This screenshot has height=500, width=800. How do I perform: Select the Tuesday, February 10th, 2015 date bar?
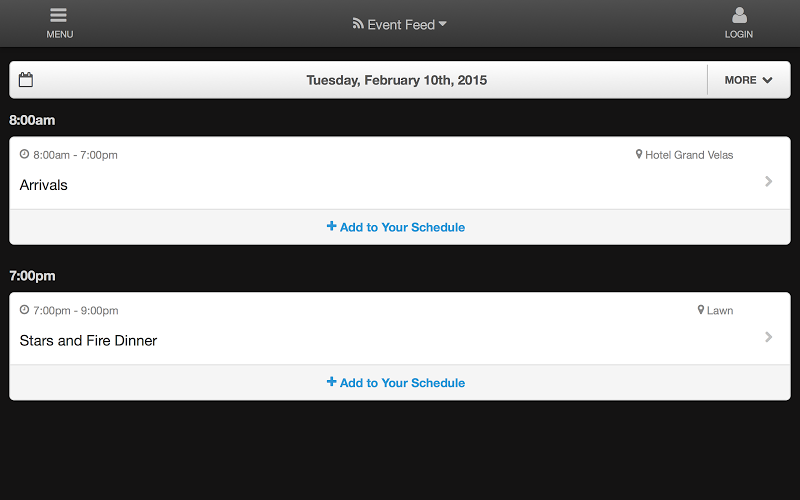[396, 80]
